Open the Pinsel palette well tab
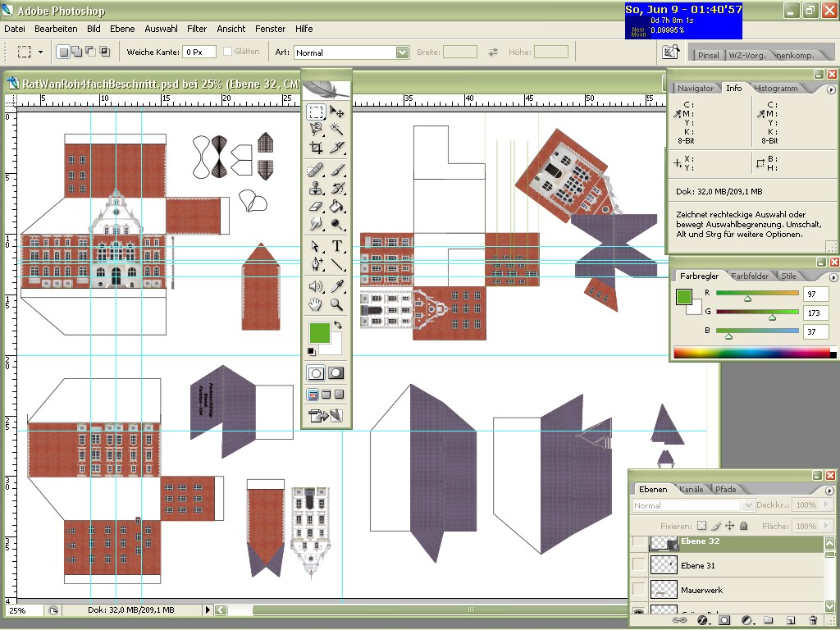 [708, 55]
